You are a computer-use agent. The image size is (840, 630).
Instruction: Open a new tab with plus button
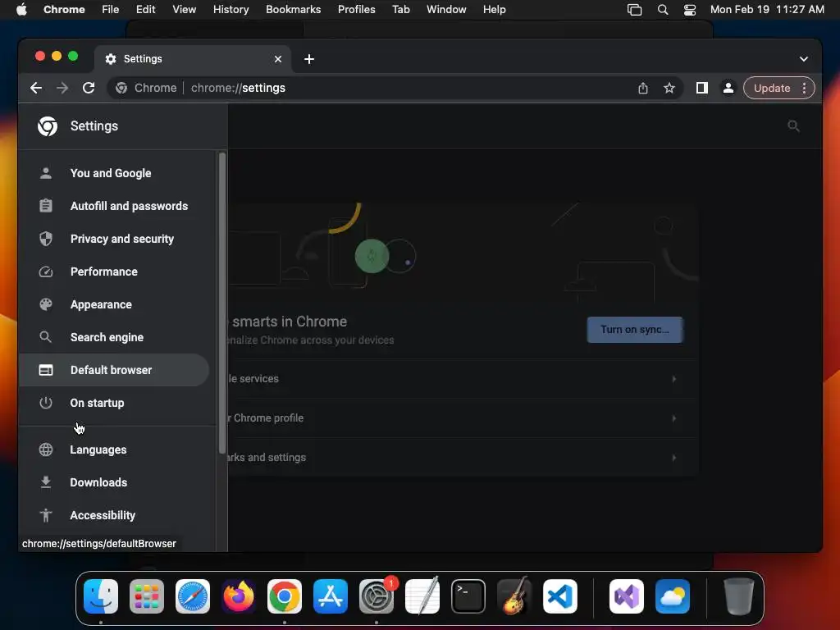pyautogui.click(x=309, y=59)
